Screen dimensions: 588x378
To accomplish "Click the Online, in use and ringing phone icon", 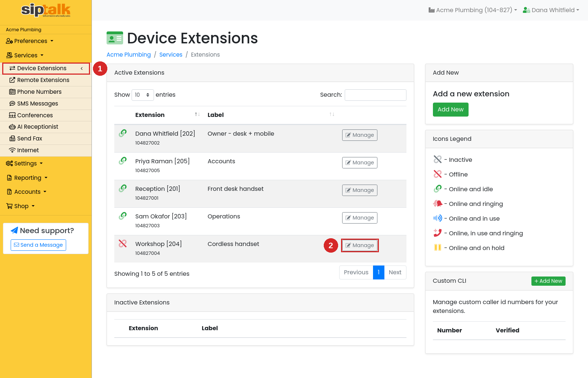I will 437,233.
